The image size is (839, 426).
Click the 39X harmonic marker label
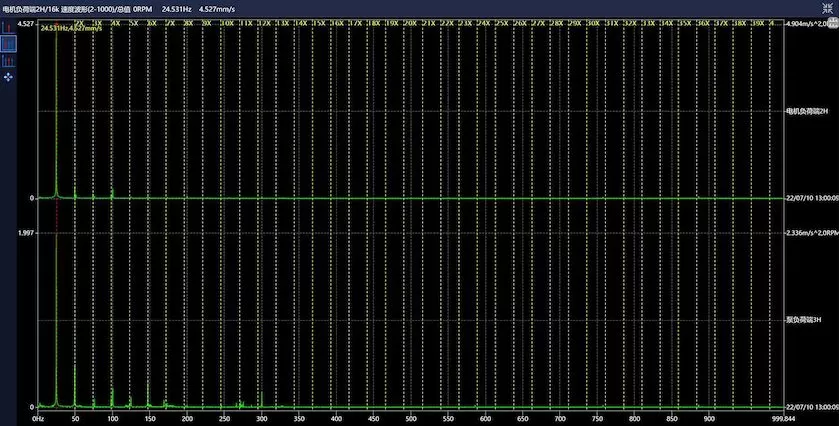758,21
